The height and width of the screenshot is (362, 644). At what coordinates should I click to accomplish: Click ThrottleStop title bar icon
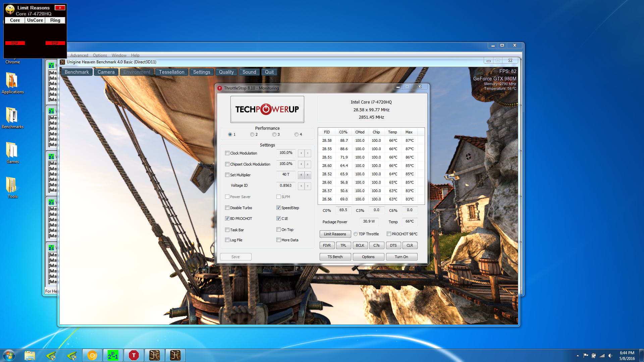220,88
